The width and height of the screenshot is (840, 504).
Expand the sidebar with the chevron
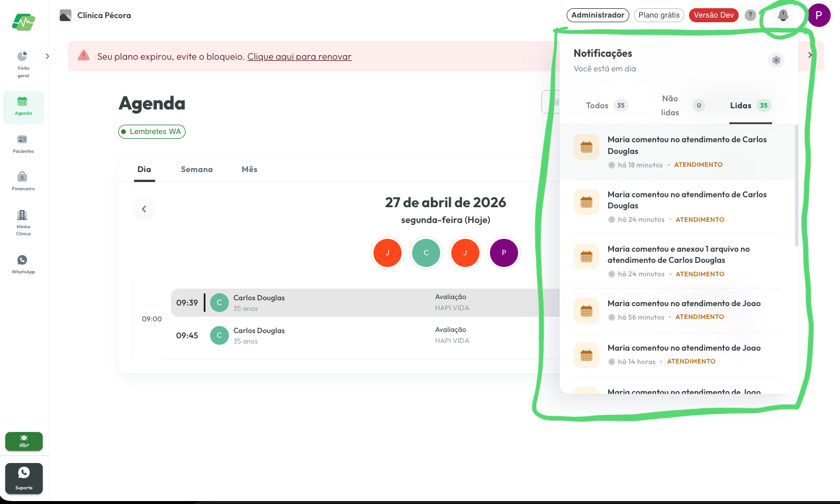pos(47,56)
